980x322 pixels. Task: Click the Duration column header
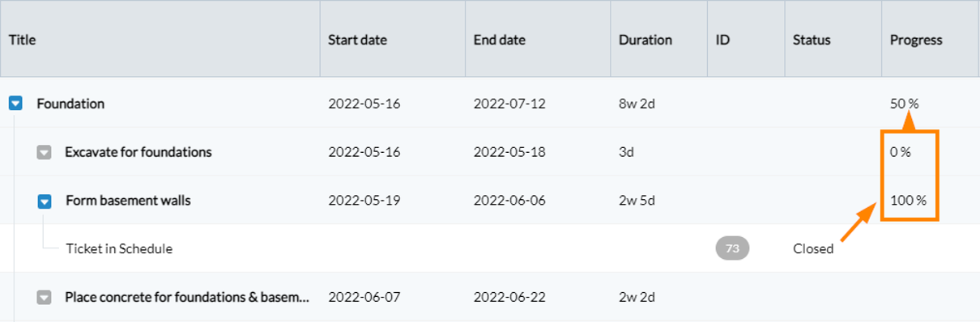point(646,40)
